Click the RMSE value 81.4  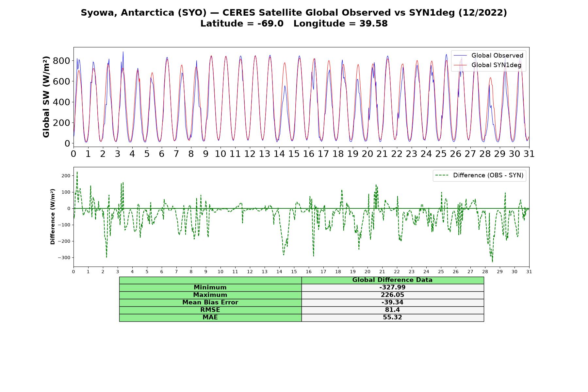coord(392,310)
